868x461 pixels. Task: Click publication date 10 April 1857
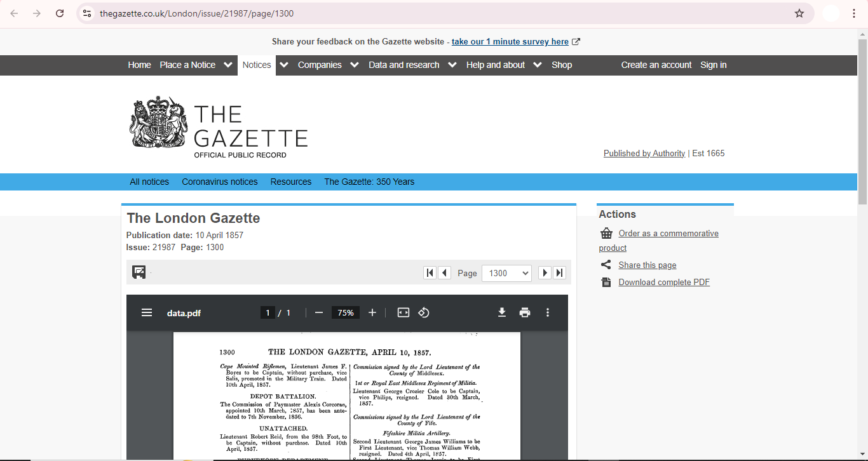pos(219,236)
